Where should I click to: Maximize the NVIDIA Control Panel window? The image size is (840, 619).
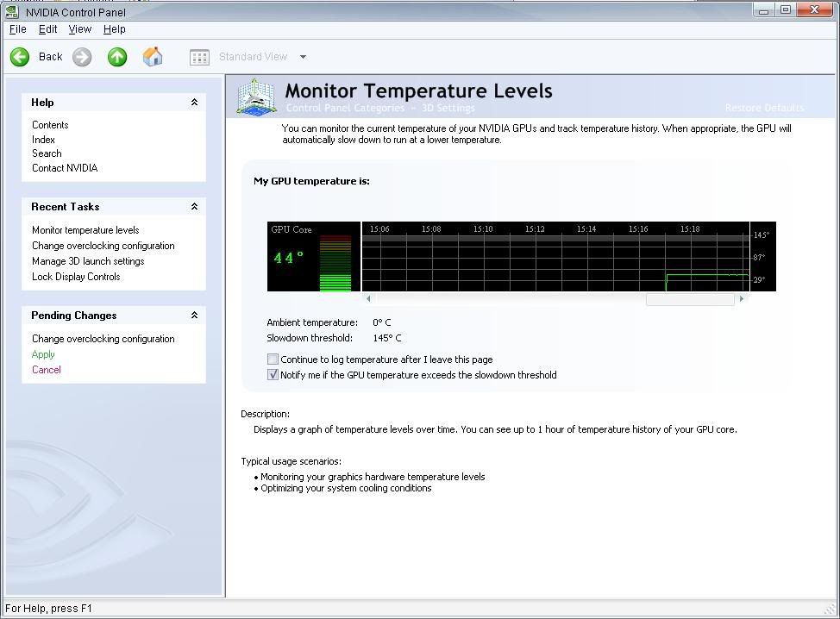pos(786,10)
